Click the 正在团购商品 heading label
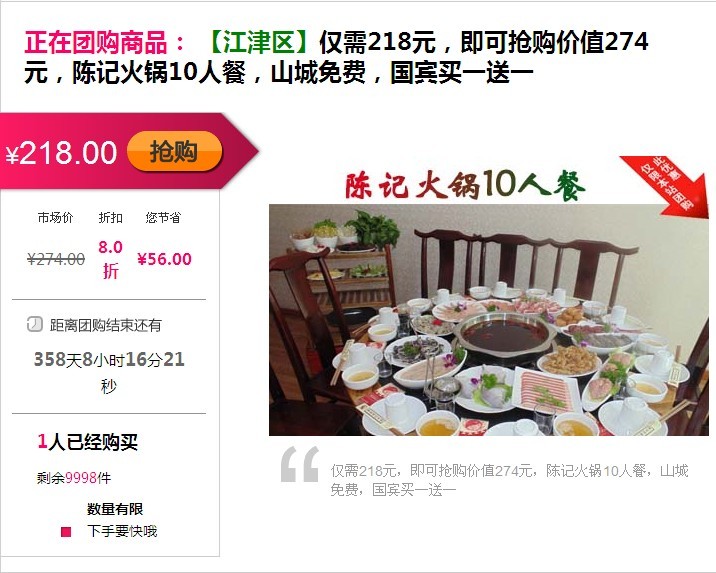Image resolution: width=716 pixels, height=573 pixels. pyautogui.click(x=105, y=42)
